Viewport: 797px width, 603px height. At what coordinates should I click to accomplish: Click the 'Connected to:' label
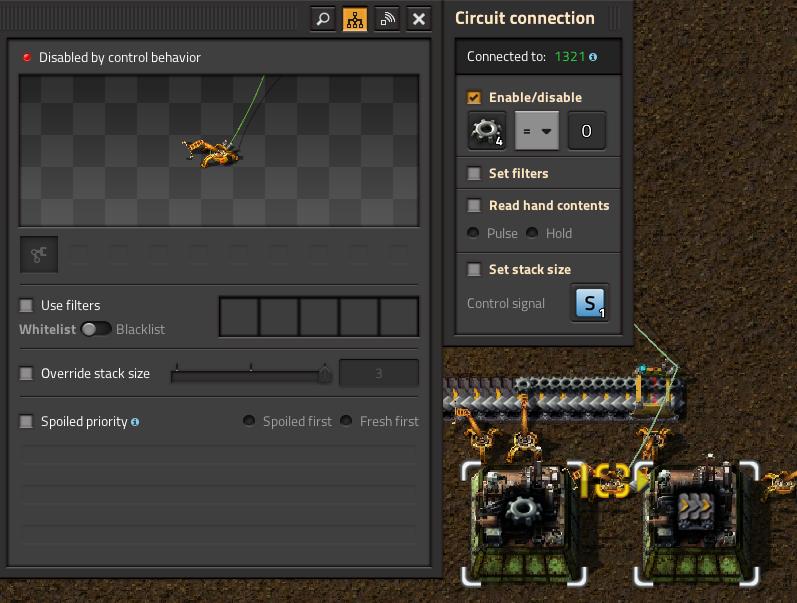pos(506,56)
